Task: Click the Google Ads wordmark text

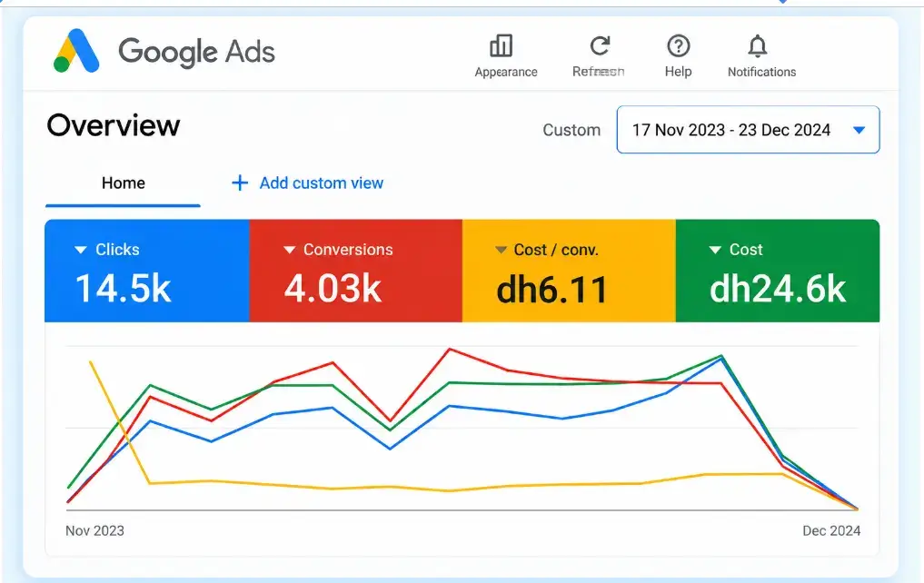Action: click(197, 52)
